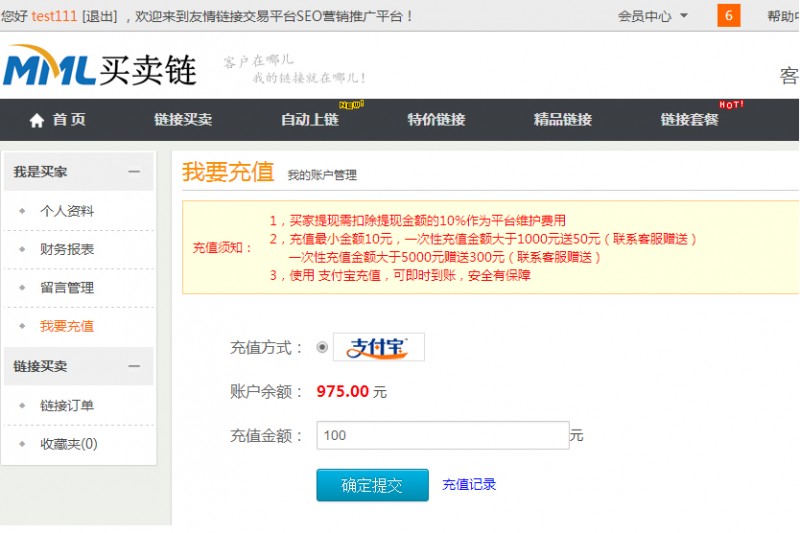Click the 退出 logout link
The height and width of the screenshot is (533, 800).
99,16
